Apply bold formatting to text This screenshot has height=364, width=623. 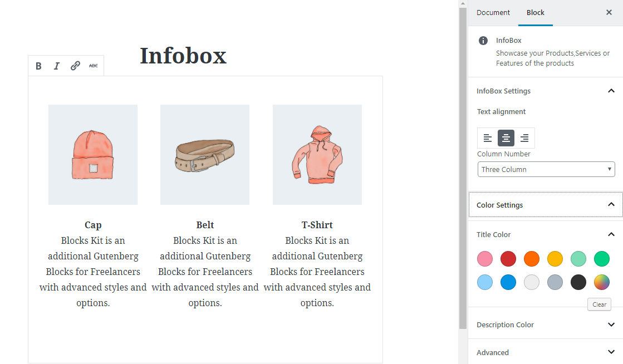38,66
